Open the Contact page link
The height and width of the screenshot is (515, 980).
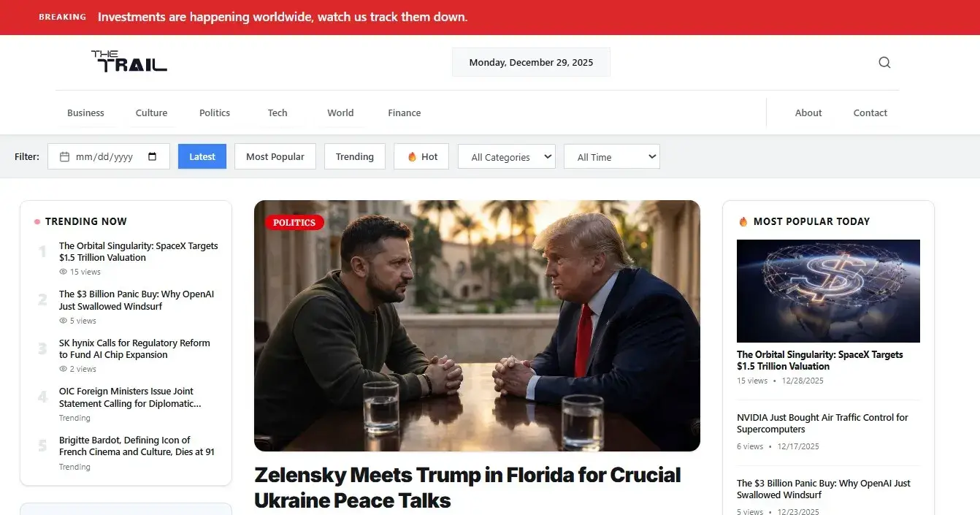(870, 112)
